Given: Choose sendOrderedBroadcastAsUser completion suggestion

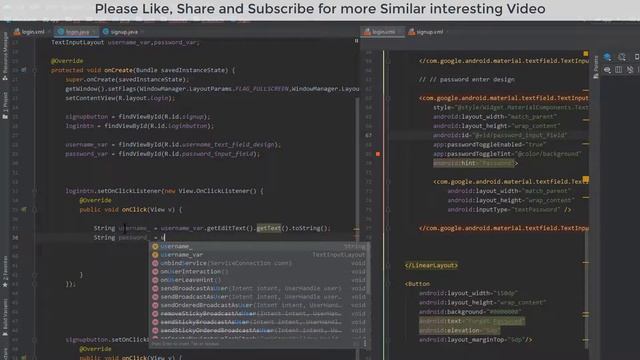Looking at the screenshot, I should pos(259,305).
